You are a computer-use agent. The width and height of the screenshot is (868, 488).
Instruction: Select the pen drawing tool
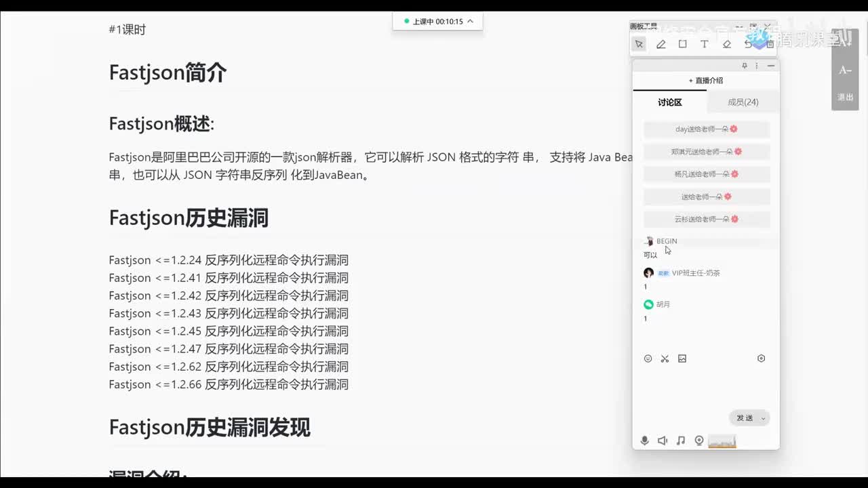point(660,44)
